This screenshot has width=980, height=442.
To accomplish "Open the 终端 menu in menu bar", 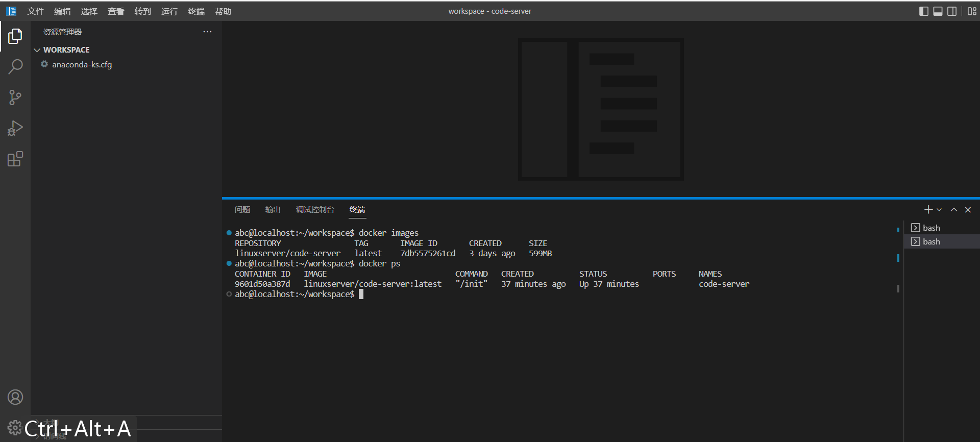I will click(x=196, y=11).
